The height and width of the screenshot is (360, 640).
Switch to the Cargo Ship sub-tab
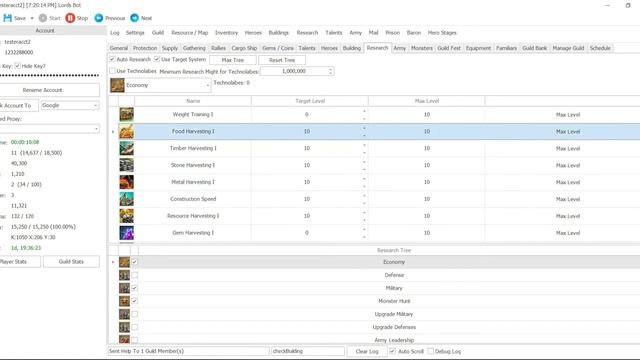pos(244,48)
